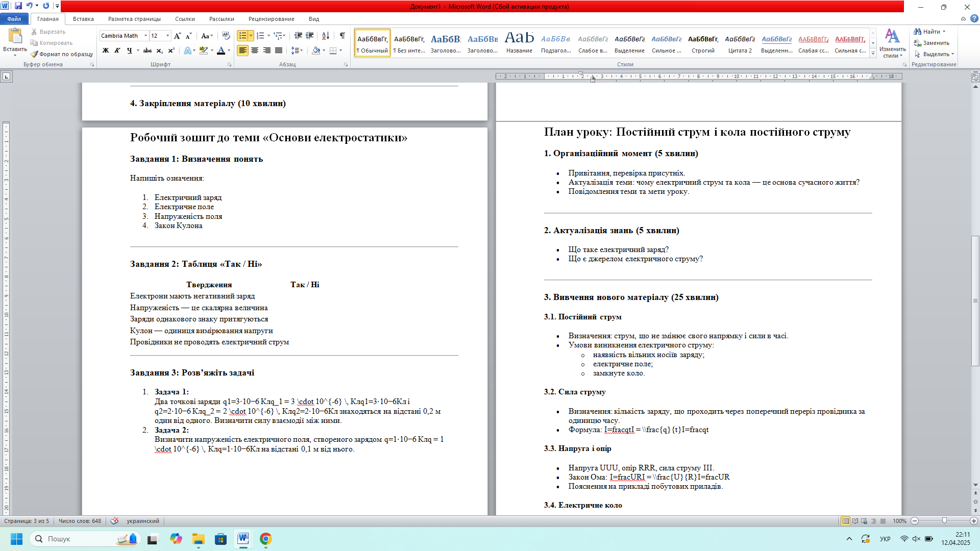
Task: Click the Clear Formatting eraser icon
Action: pyautogui.click(x=226, y=36)
